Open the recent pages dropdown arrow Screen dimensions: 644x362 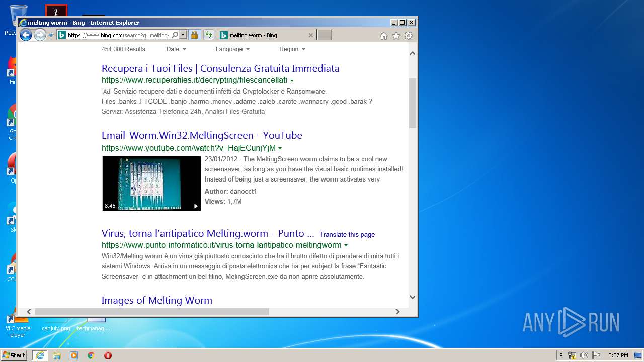point(51,35)
